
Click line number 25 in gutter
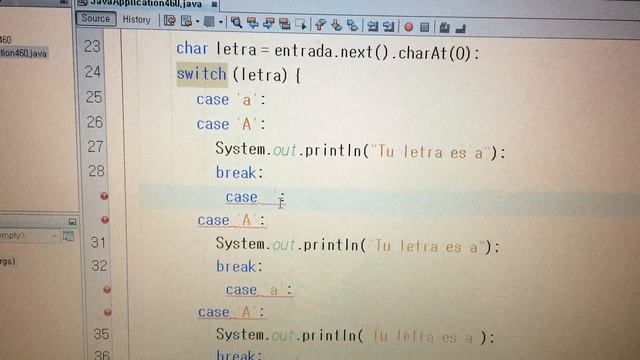[93, 97]
